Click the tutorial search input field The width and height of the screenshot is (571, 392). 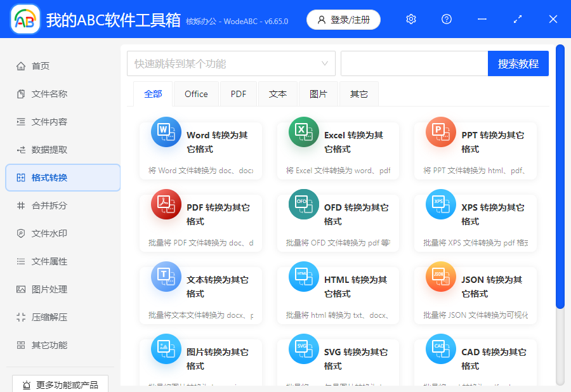coord(414,63)
